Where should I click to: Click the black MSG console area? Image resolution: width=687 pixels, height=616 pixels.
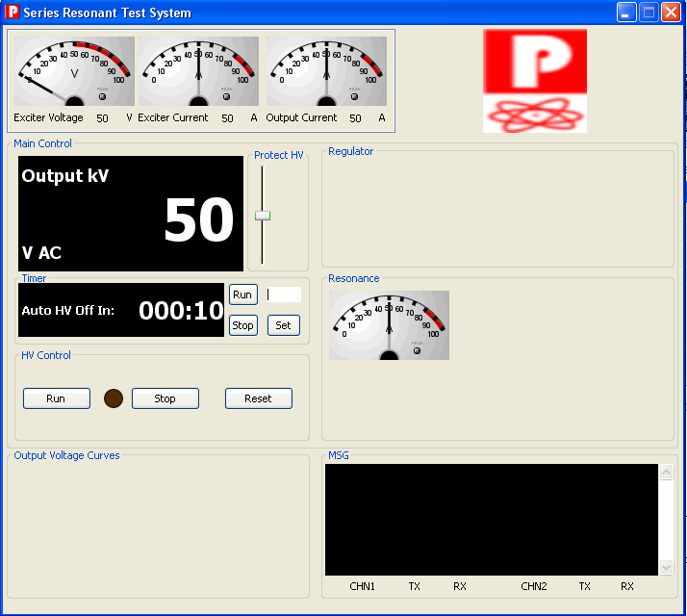pyautogui.click(x=492, y=520)
